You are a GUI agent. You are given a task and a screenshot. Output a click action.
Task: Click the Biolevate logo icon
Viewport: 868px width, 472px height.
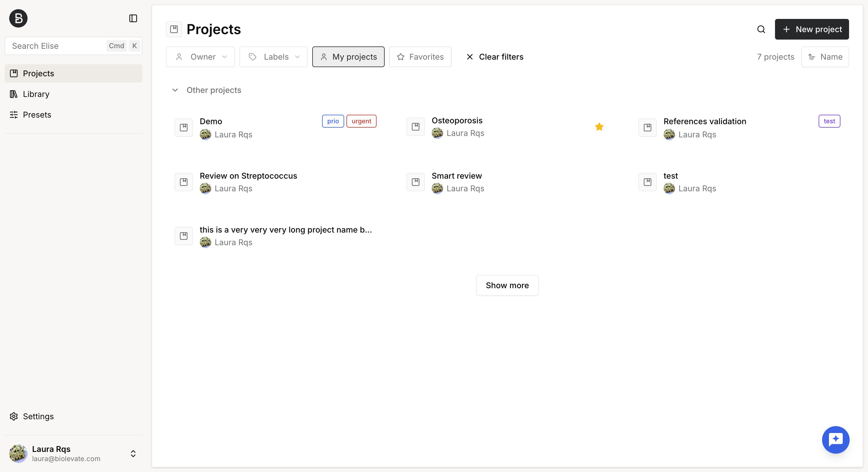point(18,18)
